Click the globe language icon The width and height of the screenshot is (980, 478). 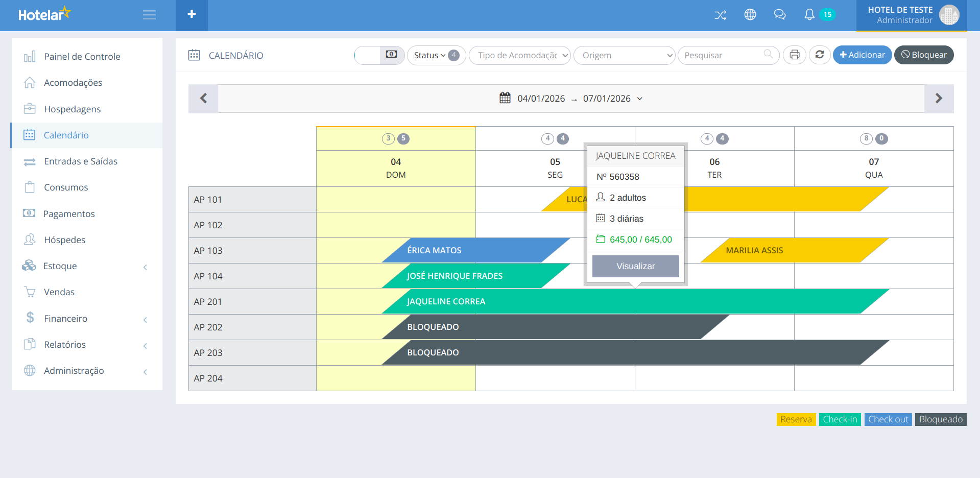[x=750, y=15]
